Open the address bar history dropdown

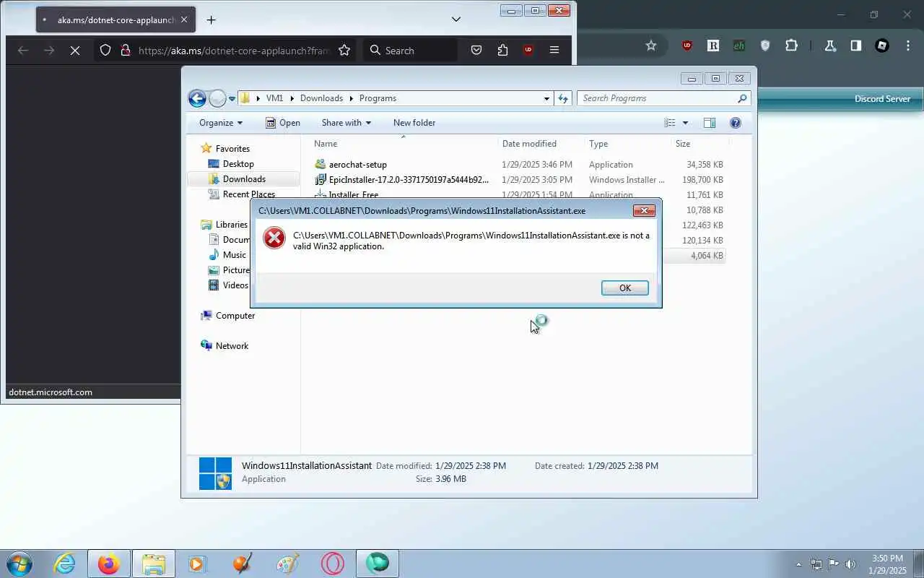tap(546, 98)
